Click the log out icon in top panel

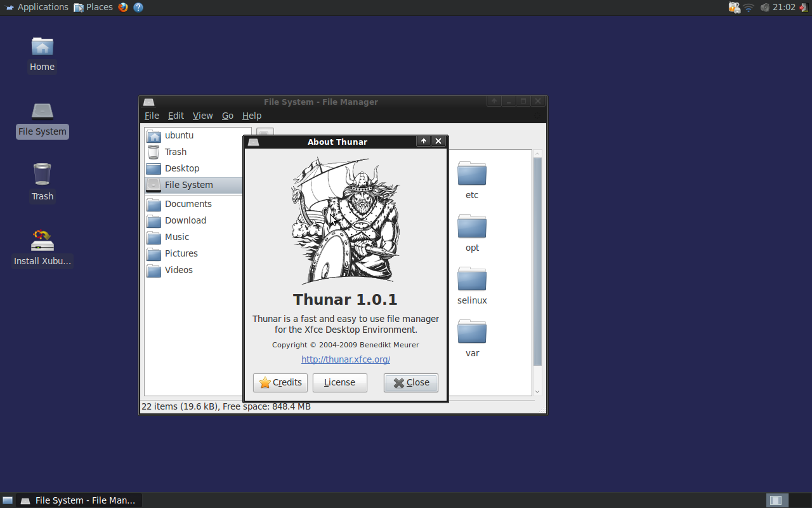pyautogui.click(x=803, y=7)
